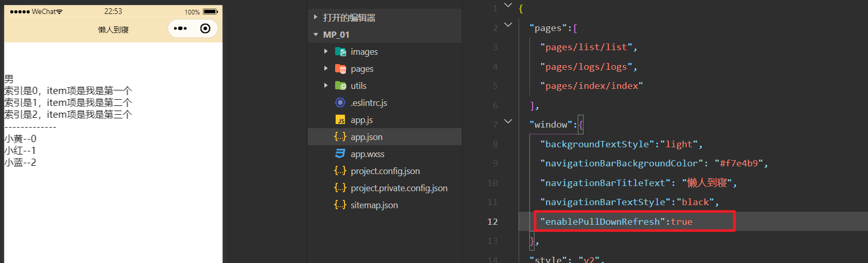This screenshot has height=263, width=868.
Task: Fold the pages array on line 2
Action: pyautogui.click(x=508, y=24)
